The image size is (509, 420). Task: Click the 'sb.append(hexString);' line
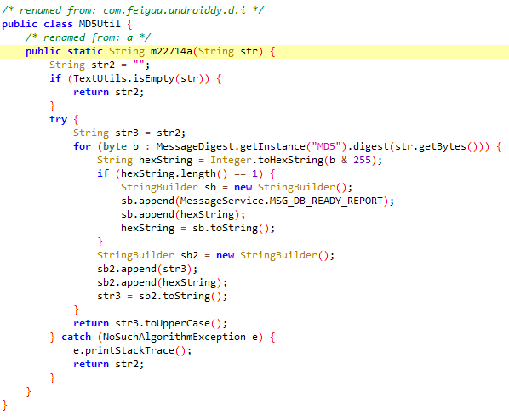tap(183, 215)
